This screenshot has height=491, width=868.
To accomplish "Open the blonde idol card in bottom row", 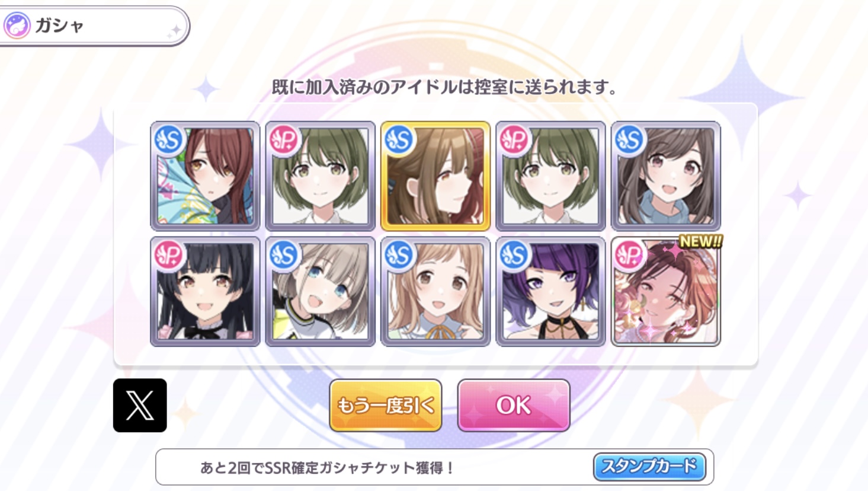I will 435,292.
